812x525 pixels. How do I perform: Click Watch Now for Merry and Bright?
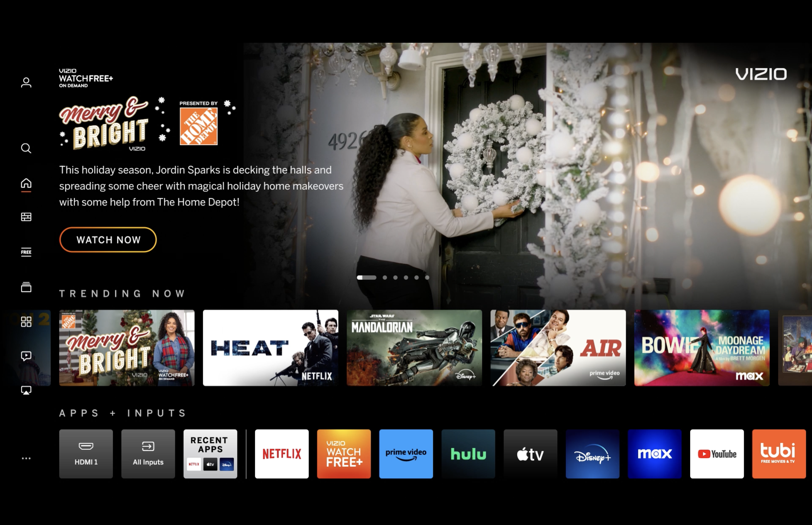click(108, 240)
